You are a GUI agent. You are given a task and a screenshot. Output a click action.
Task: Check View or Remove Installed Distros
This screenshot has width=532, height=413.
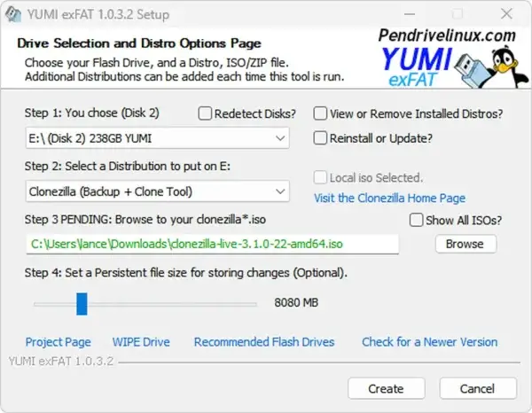pos(322,113)
